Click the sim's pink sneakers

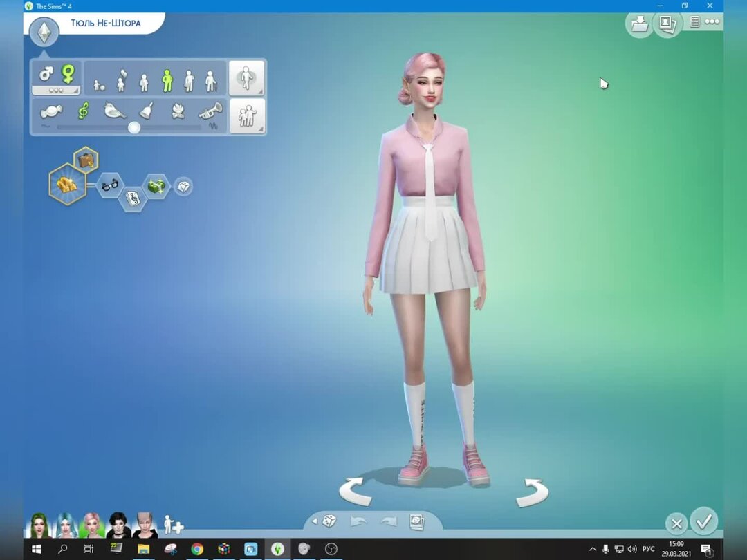[x=443, y=465]
